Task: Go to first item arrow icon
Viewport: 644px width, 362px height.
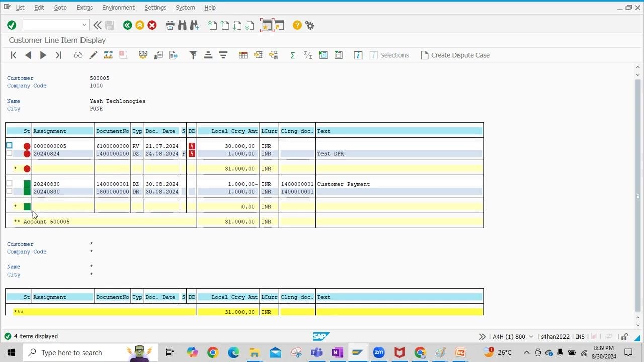Action: coord(14,55)
